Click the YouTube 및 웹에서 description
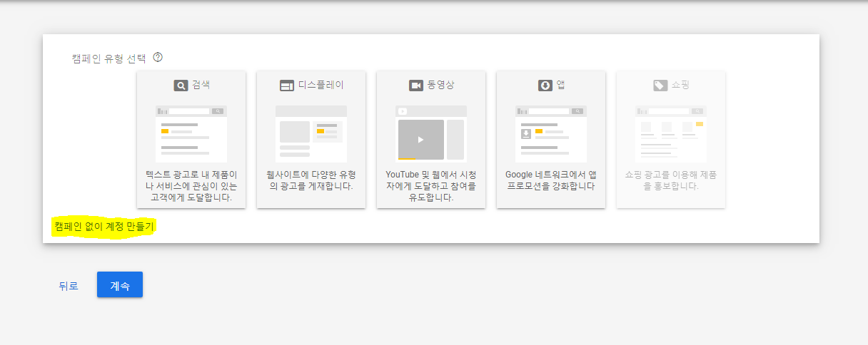 [431, 185]
